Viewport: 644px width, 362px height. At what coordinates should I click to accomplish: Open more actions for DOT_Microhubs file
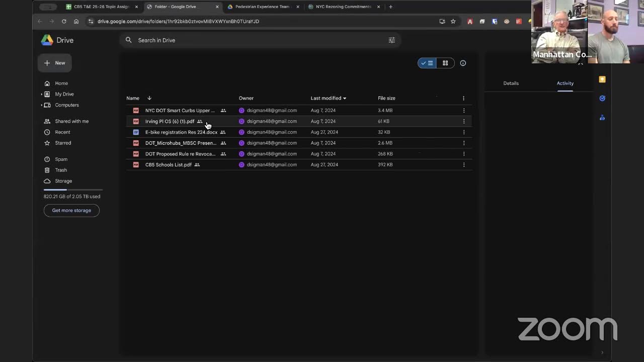(464, 143)
